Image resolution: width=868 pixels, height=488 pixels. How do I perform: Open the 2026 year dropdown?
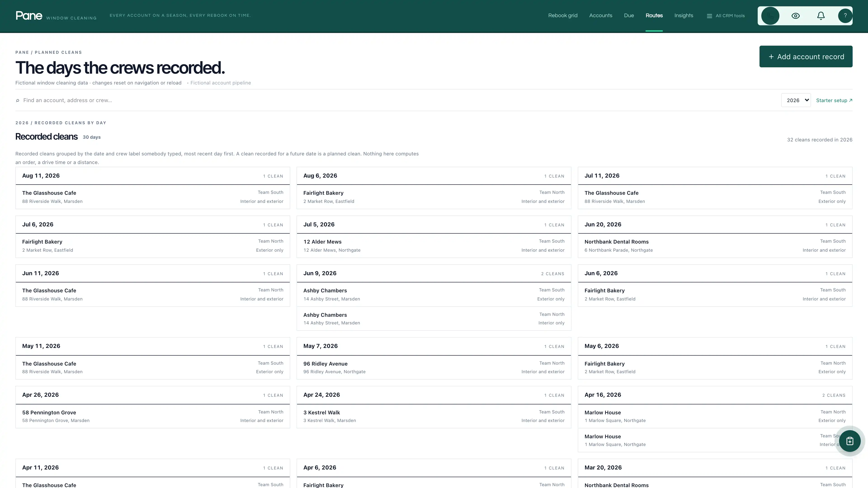tap(796, 100)
